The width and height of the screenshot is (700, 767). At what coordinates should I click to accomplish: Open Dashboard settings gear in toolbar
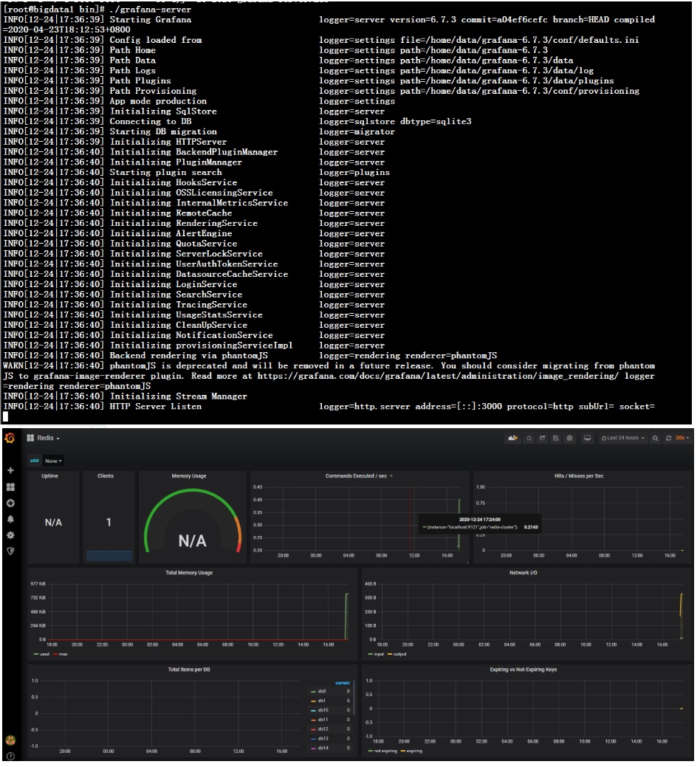pos(569,438)
